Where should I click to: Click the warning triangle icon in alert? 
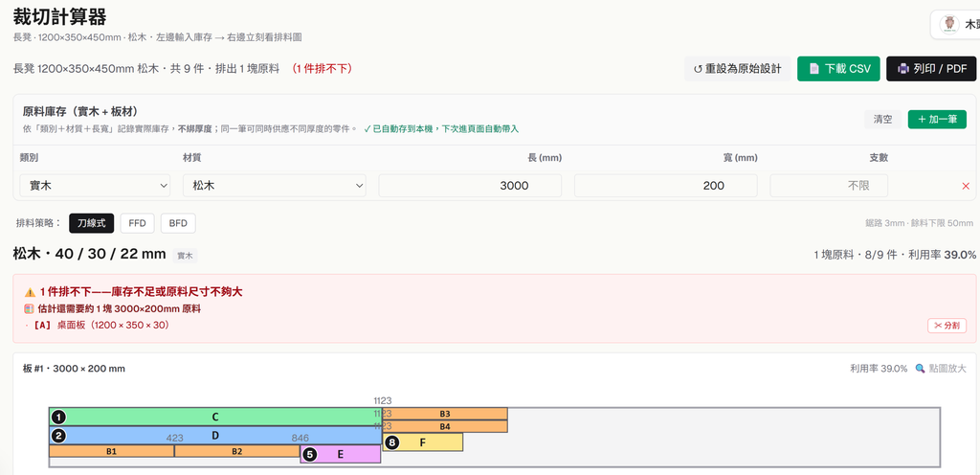coord(30,292)
